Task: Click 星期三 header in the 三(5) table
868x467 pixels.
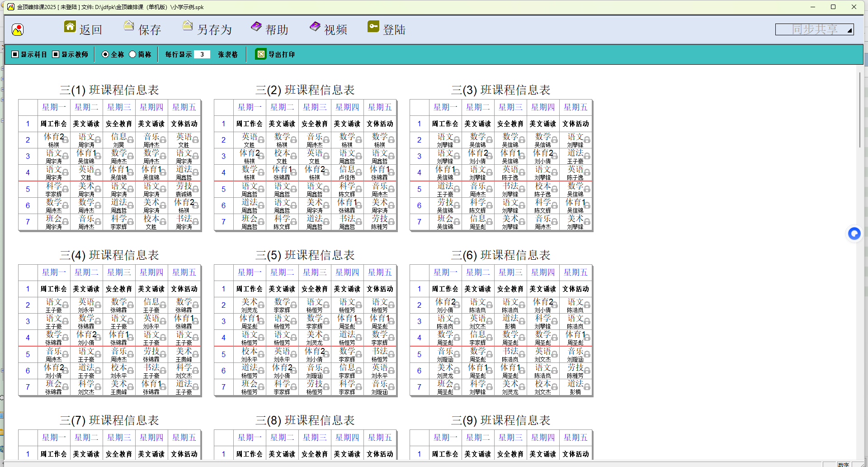Action: coord(315,272)
